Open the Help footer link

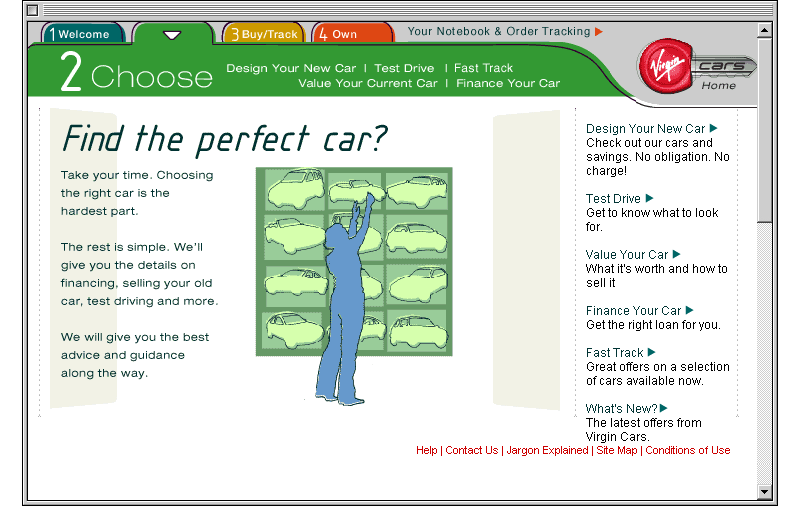(426, 450)
